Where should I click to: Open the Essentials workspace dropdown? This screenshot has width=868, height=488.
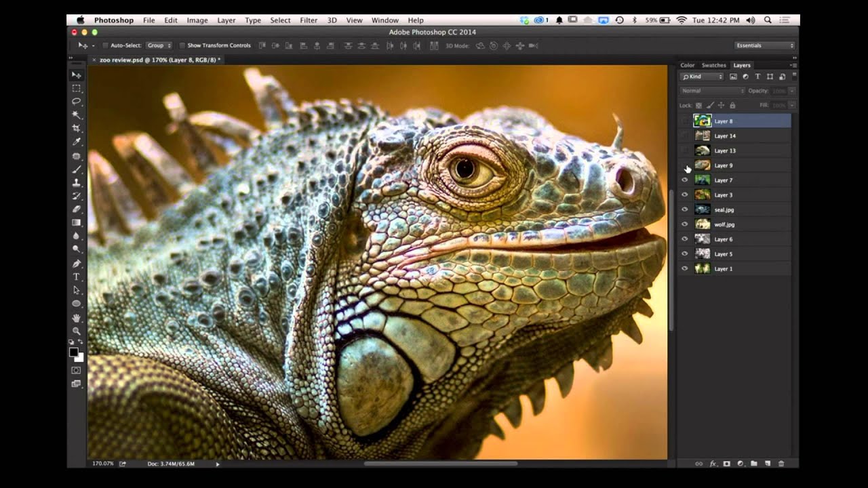tap(764, 45)
